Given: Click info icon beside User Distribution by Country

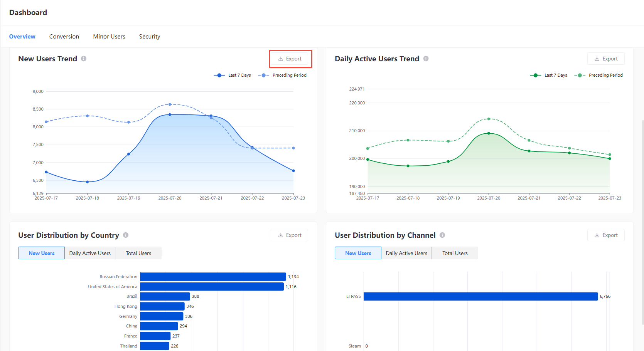Looking at the screenshot, I should 126,235.
